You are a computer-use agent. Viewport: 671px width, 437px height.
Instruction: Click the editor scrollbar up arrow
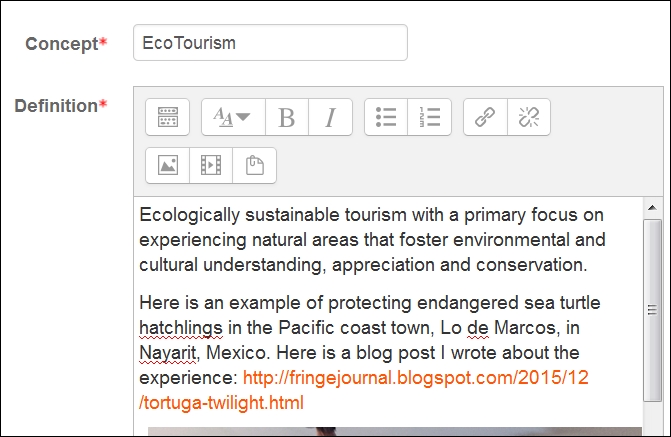tap(652, 208)
